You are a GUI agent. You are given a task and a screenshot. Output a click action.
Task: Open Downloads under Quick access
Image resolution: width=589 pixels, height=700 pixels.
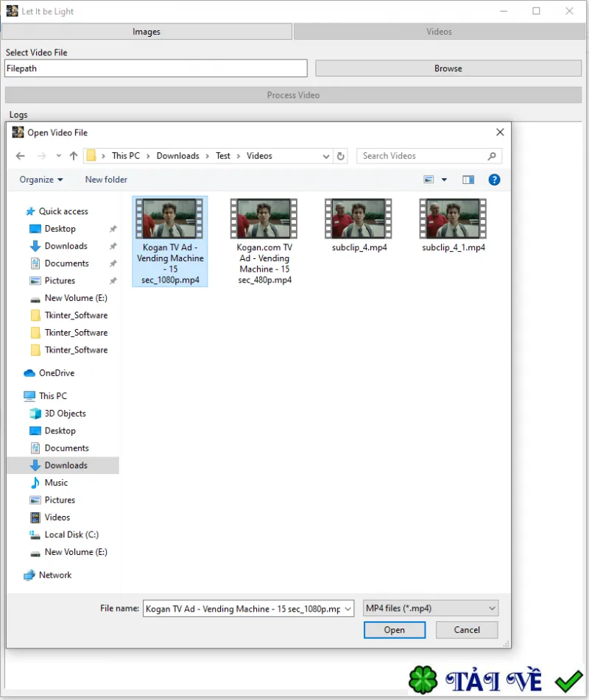[66, 246]
